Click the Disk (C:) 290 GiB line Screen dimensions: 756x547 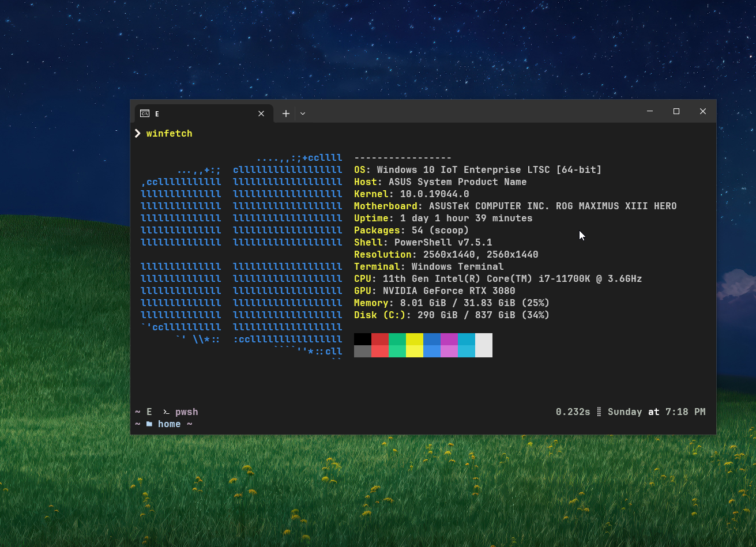(x=452, y=315)
